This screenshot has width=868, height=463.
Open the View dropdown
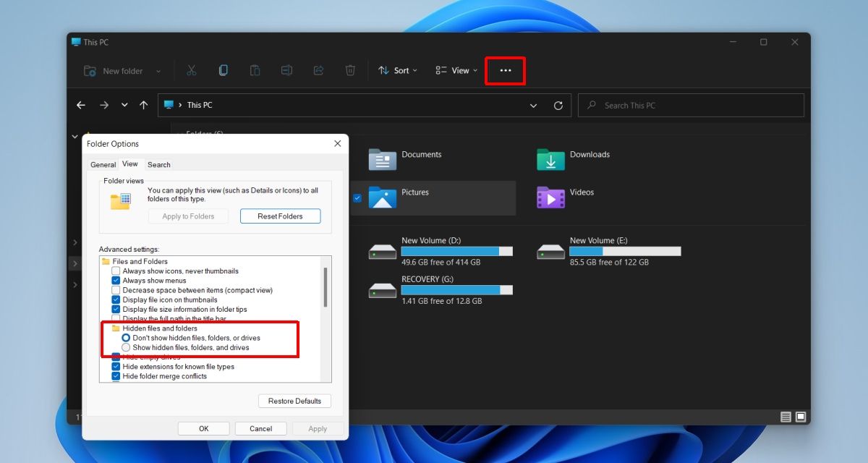click(456, 70)
